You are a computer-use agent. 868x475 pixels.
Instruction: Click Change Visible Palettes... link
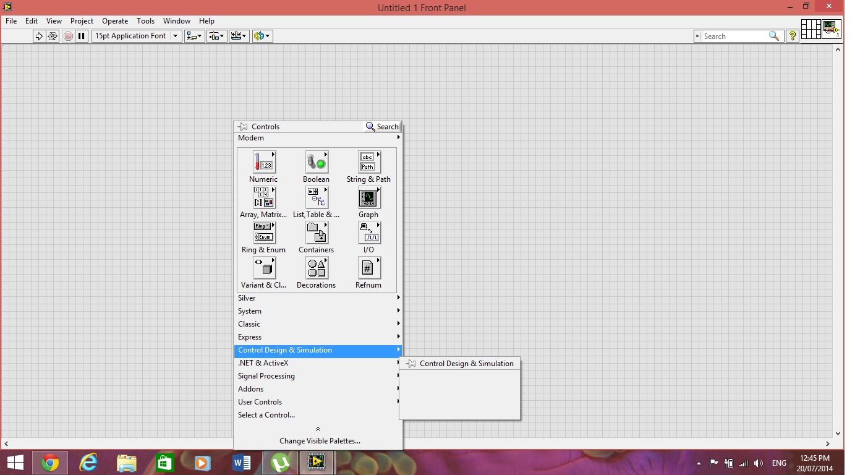[320, 441]
